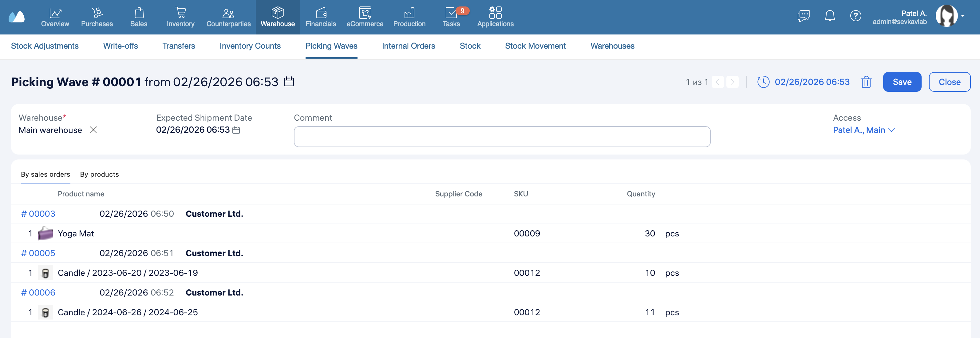Switch to Stock Adjustments tab
Screen dimensions: 980x338
tap(45, 46)
